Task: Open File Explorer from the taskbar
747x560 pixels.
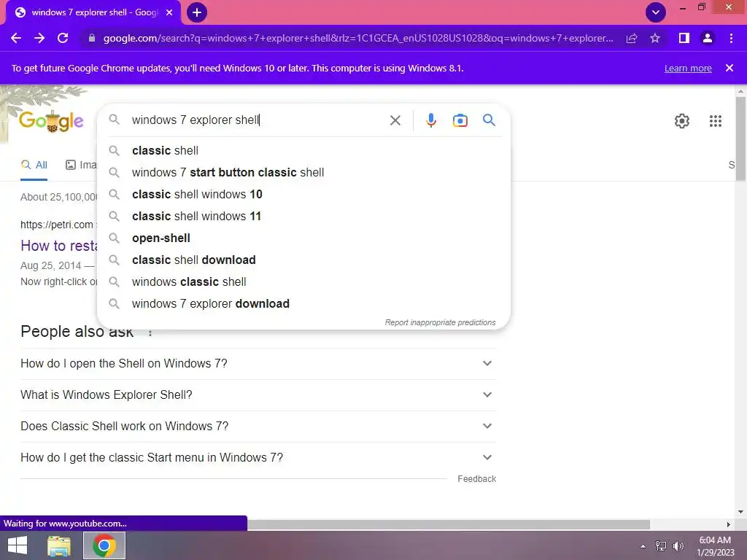Action: coord(59,545)
